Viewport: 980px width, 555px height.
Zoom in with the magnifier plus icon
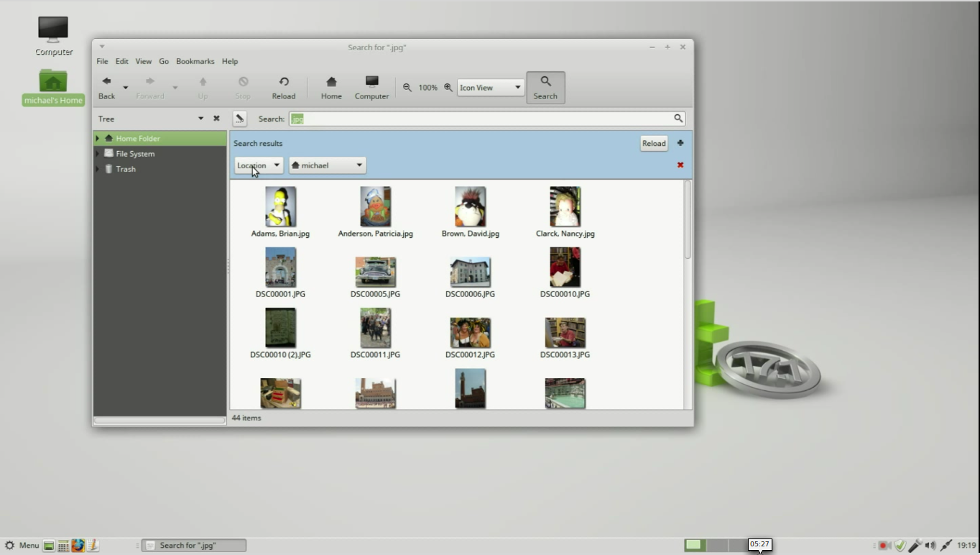(x=448, y=88)
